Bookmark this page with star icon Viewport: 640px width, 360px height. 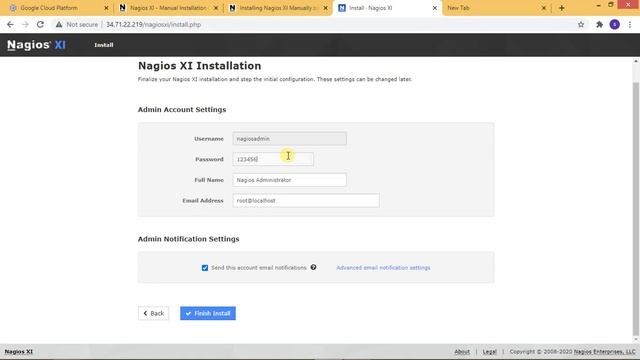tap(581, 24)
